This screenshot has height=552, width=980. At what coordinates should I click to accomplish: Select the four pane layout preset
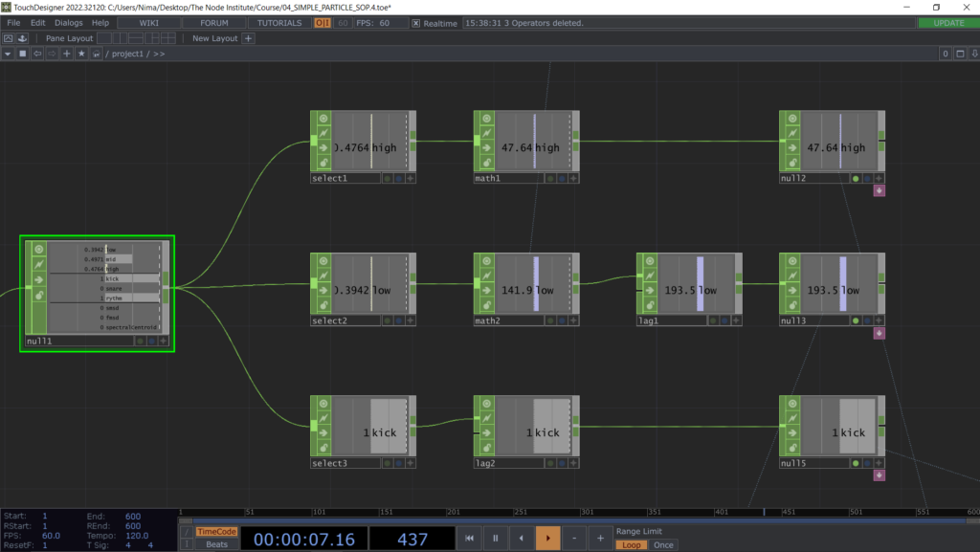[x=168, y=38]
